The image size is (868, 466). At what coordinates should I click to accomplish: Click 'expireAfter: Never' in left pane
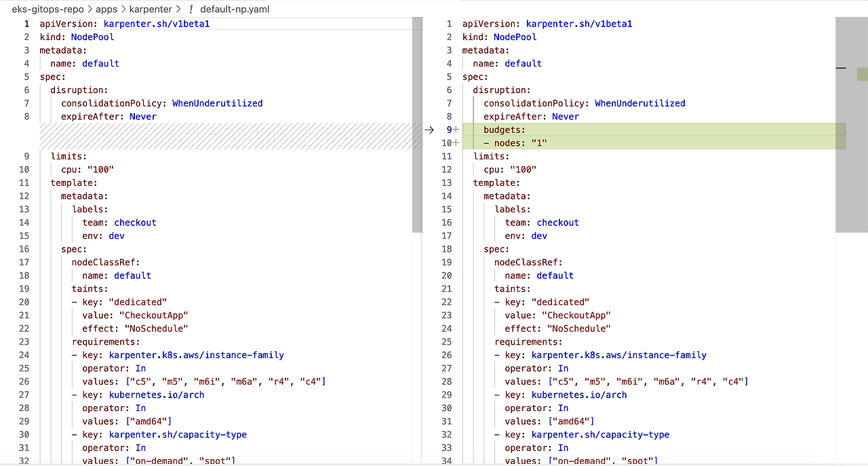tap(108, 117)
